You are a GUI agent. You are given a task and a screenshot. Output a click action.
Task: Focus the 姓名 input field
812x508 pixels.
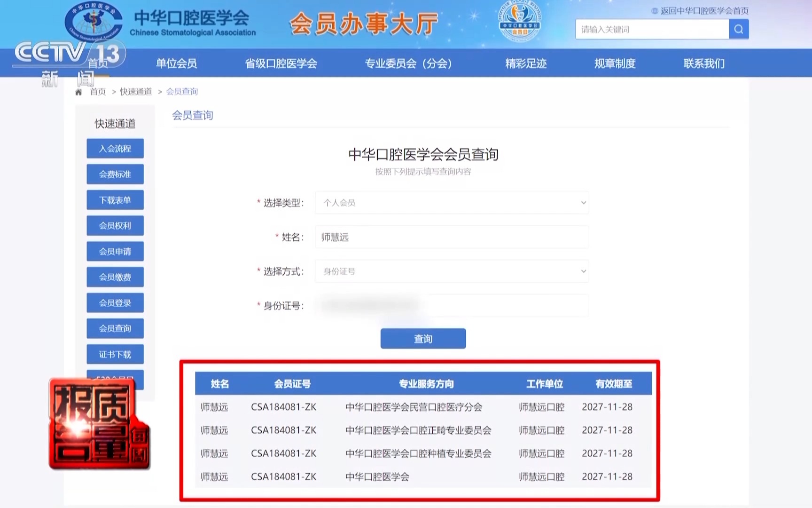click(x=451, y=237)
